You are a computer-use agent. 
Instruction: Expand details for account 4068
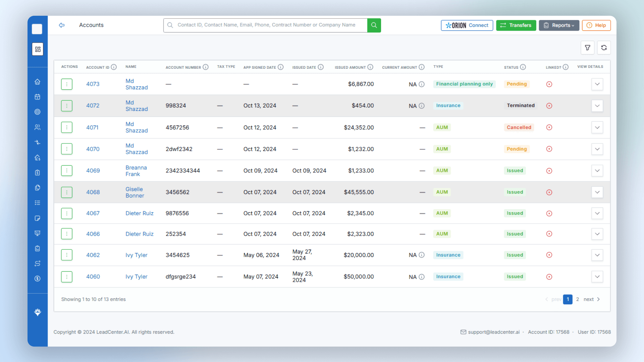coord(597,192)
